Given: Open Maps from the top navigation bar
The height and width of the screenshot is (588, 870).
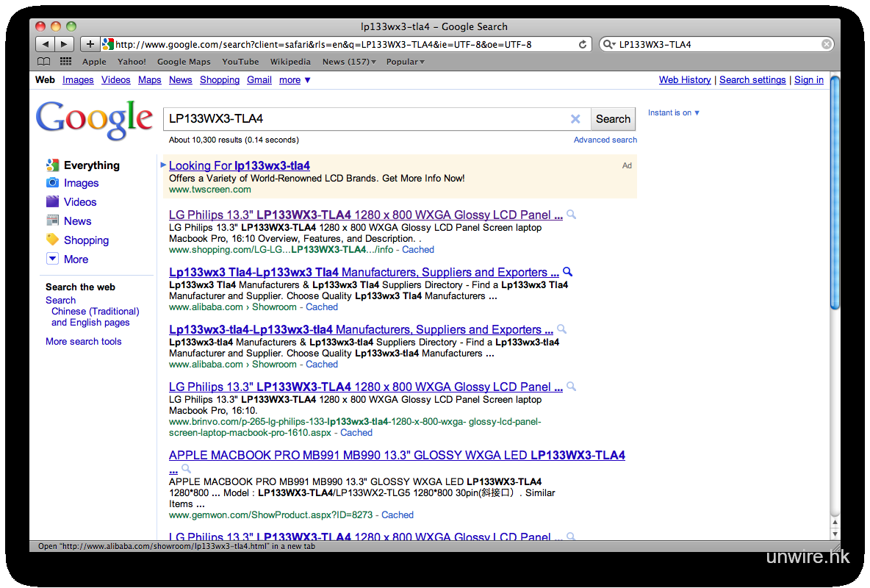Looking at the screenshot, I should click(149, 80).
